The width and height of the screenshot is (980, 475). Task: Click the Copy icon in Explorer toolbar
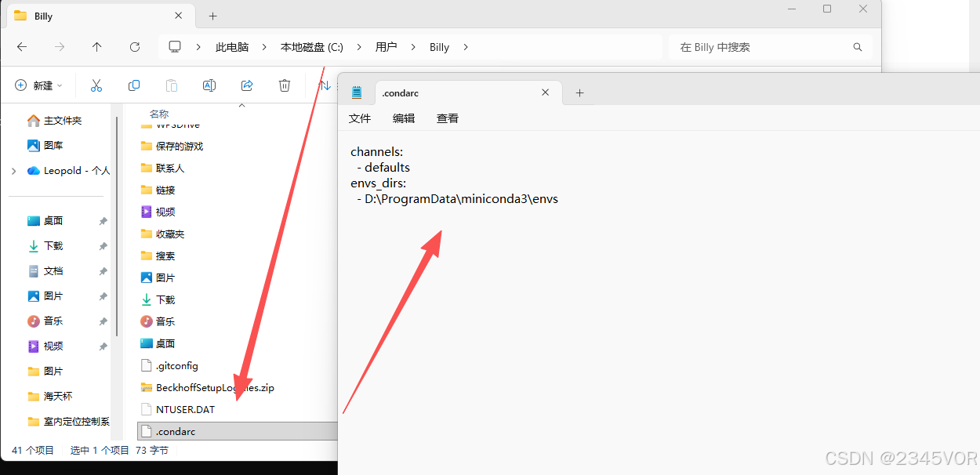pyautogui.click(x=134, y=85)
